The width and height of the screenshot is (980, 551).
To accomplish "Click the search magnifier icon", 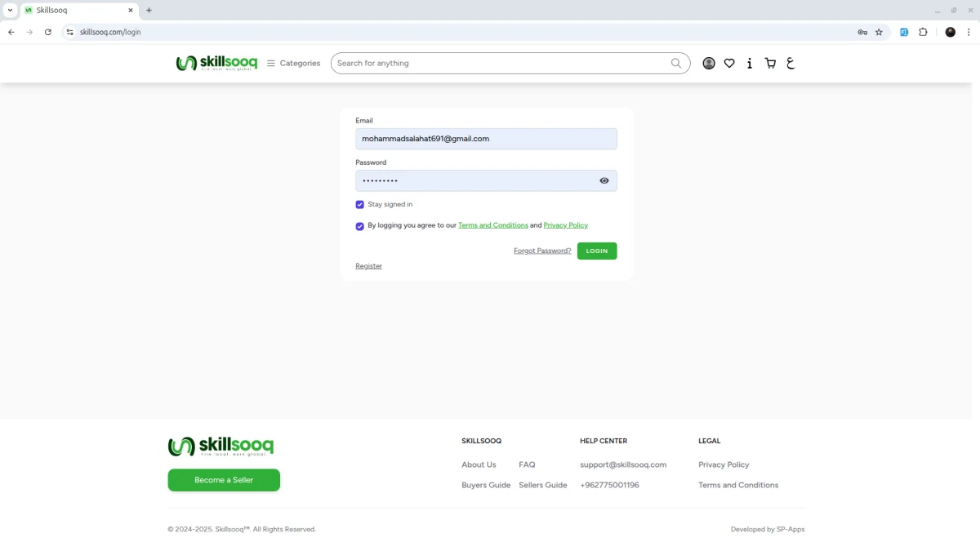I will (x=676, y=63).
